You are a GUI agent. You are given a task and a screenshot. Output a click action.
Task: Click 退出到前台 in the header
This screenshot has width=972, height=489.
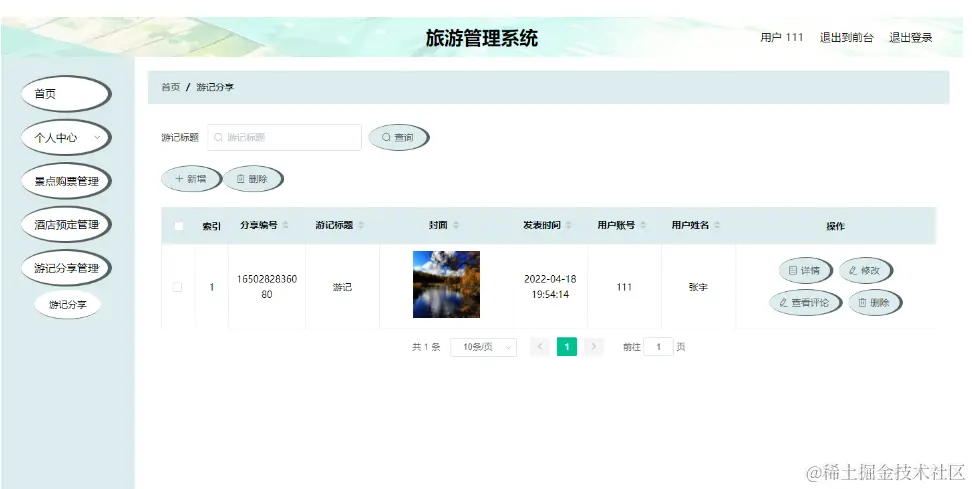click(847, 38)
